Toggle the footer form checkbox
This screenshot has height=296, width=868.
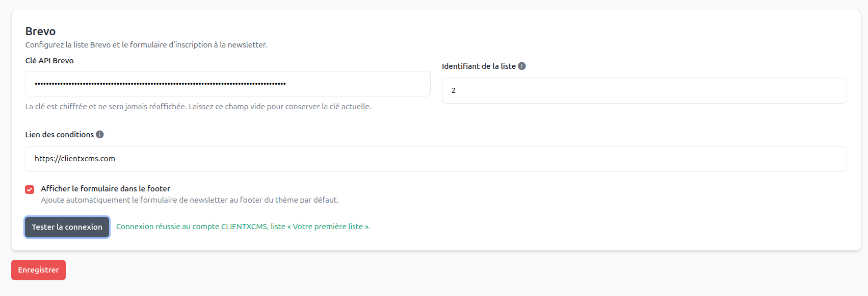tap(30, 189)
